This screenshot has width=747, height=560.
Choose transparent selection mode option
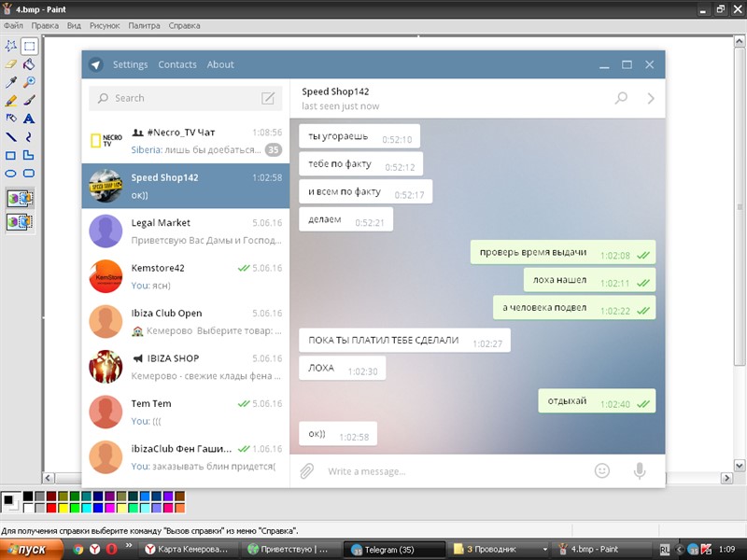point(20,221)
